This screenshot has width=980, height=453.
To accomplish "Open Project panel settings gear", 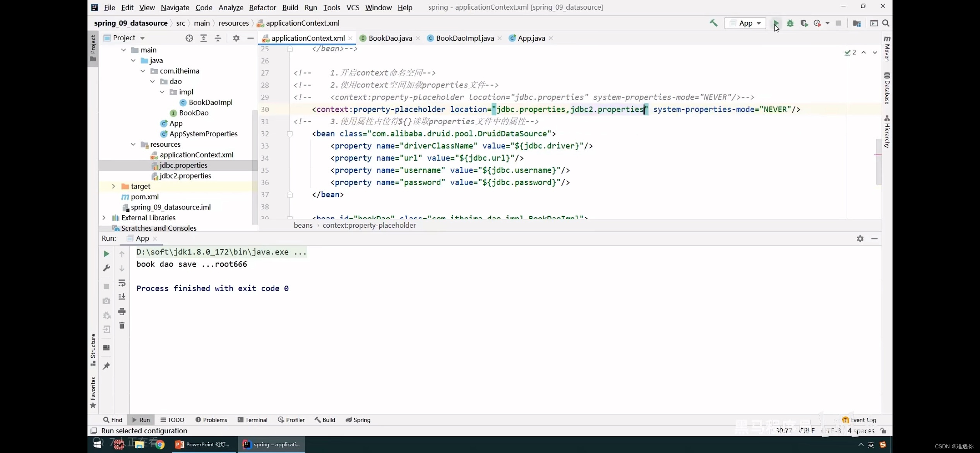I will pyautogui.click(x=236, y=38).
